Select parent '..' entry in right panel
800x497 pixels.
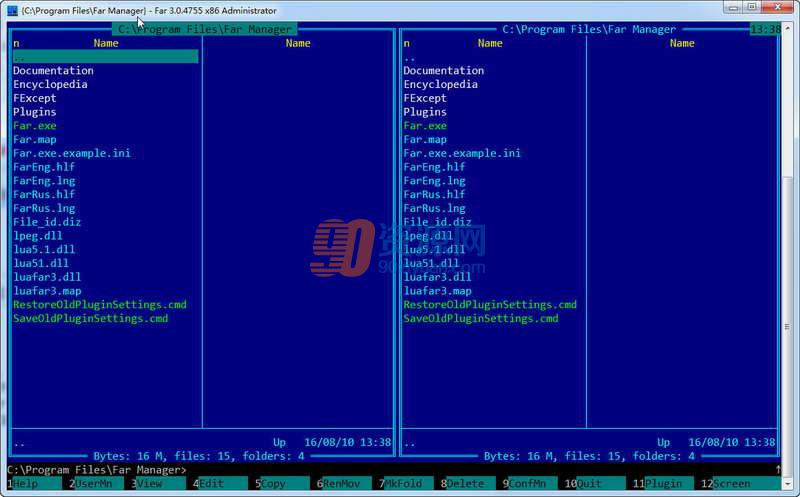pos(409,58)
